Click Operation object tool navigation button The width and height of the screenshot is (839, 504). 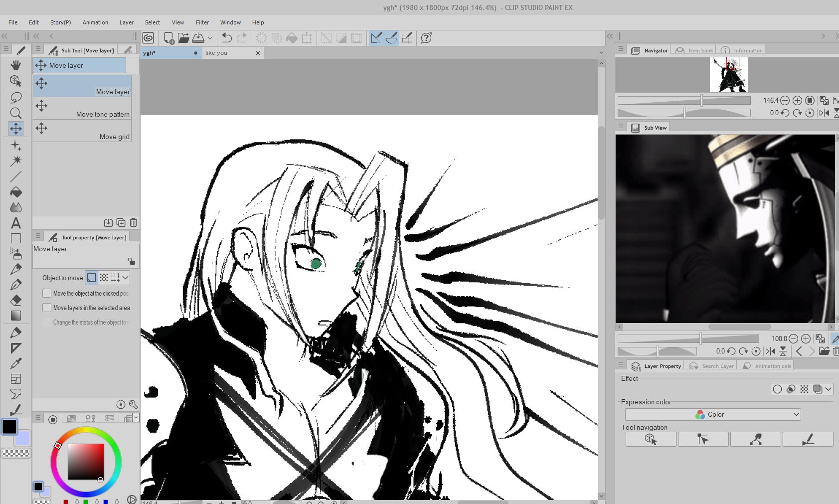(651, 439)
